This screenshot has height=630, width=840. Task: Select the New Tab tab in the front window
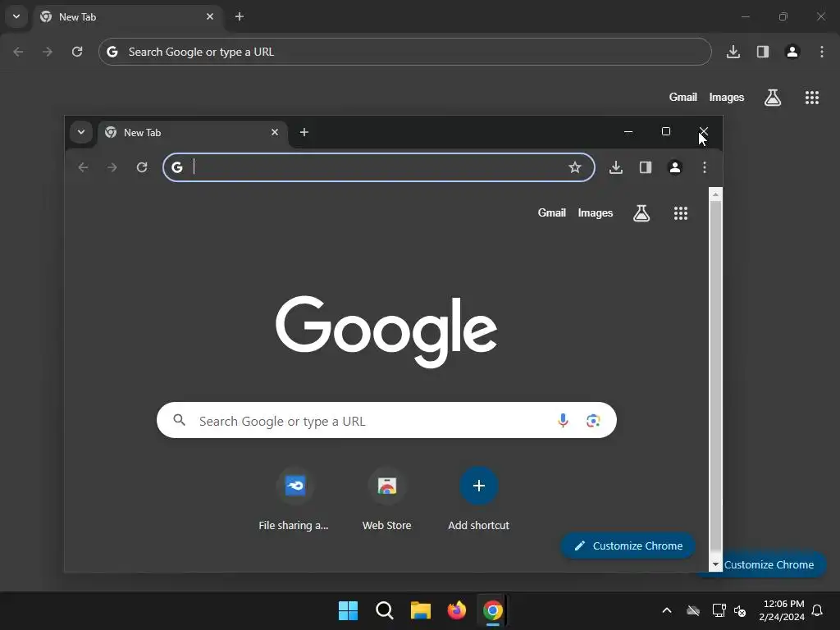tap(193, 132)
